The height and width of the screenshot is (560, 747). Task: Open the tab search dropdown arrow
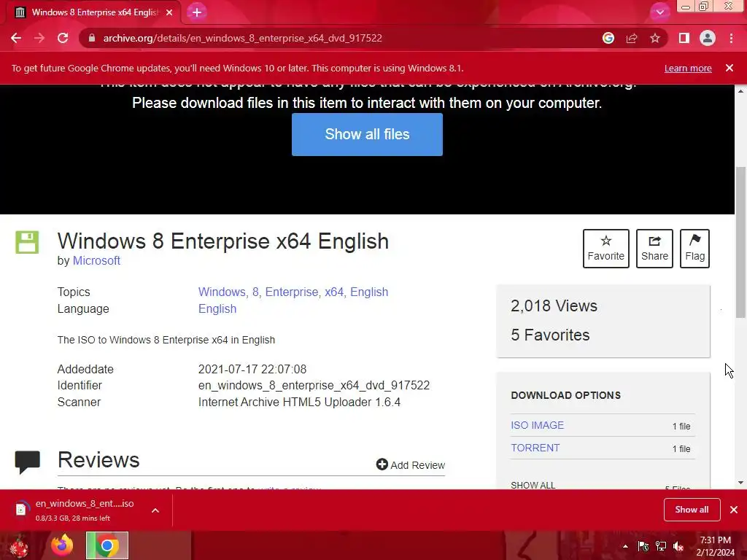coord(659,12)
